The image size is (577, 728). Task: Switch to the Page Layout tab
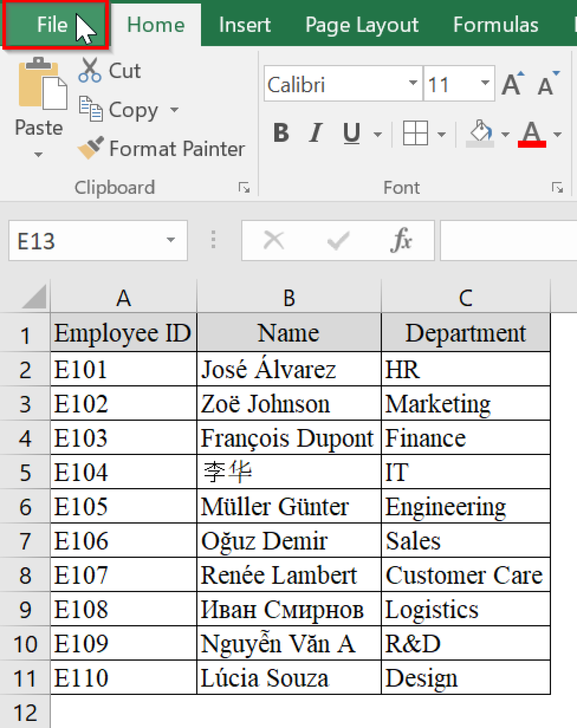point(361,24)
